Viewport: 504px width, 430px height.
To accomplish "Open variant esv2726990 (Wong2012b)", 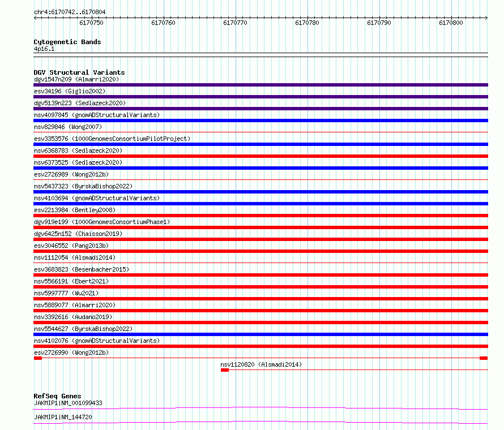I will (x=71, y=352).
